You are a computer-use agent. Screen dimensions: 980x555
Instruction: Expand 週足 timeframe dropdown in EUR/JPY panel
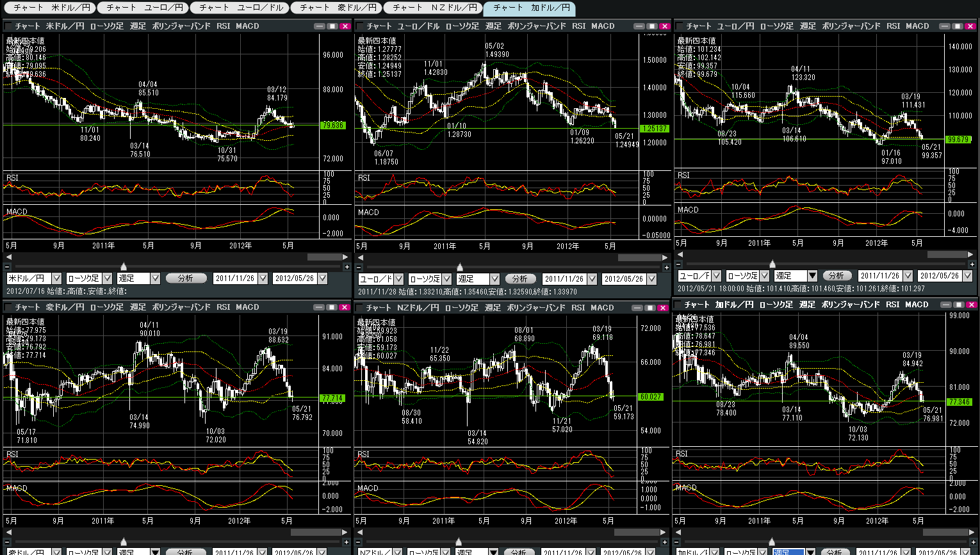pos(812,276)
